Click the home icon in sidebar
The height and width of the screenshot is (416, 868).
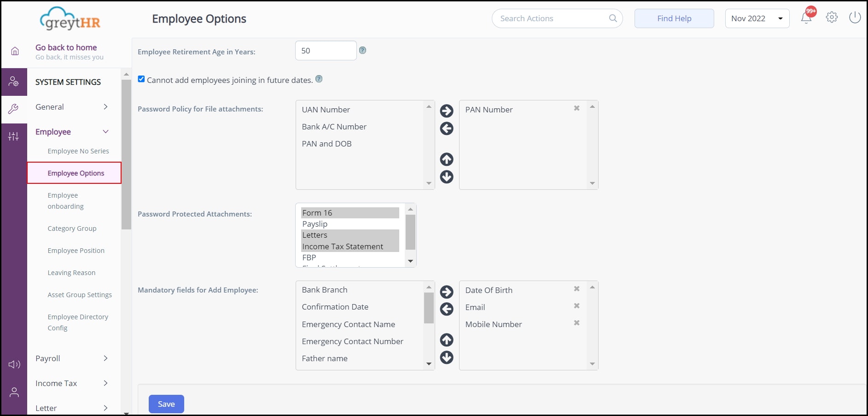(x=15, y=51)
